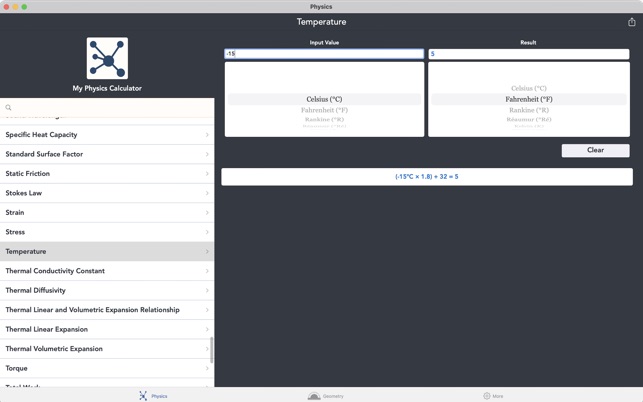
Task: Open the Strain calculator
Action: point(107,212)
